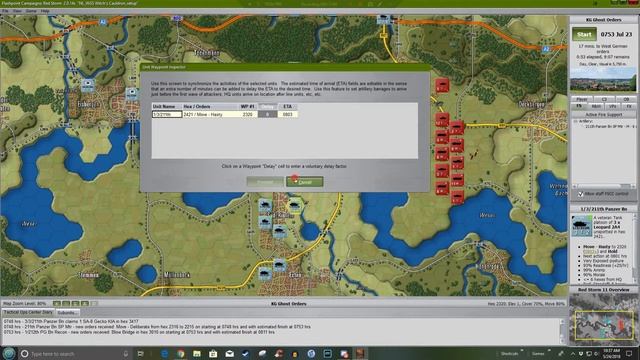The image size is (640, 360).
Task: Click diary log scrollbar down arrow
Action: coord(562,342)
